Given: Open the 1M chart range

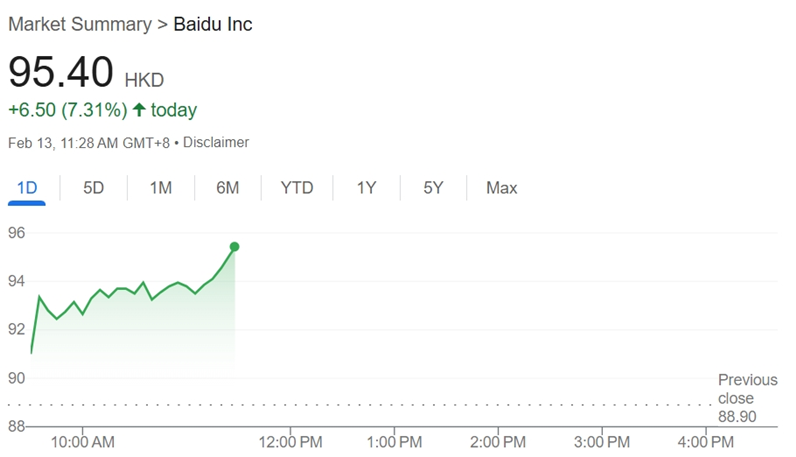Looking at the screenshot, I should [x=160, y=188].
